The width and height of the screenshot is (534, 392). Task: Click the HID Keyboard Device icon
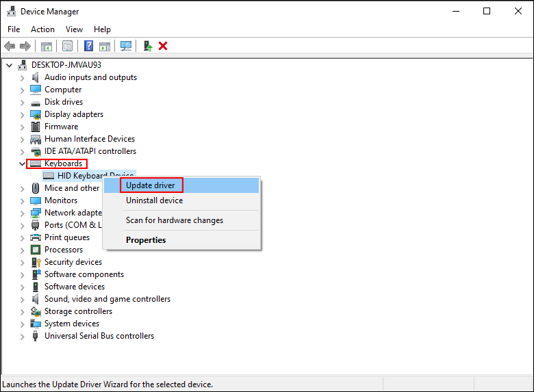point(49,176)
